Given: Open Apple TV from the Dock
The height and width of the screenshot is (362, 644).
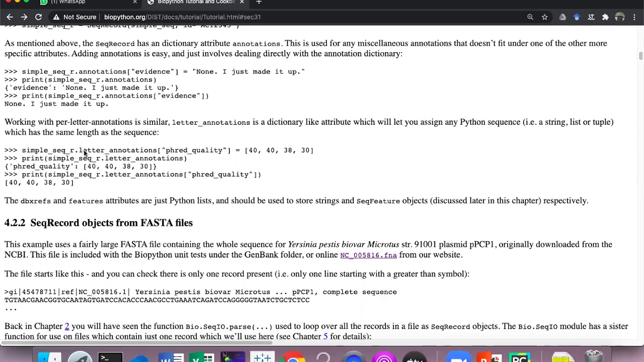Looking at the screenshot, I should [x=415, y=357].
